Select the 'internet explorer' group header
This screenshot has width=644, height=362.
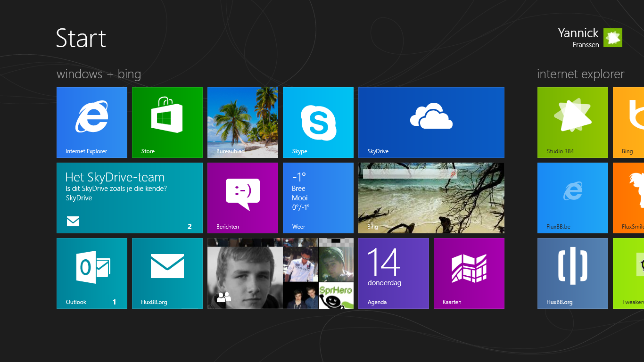(580, 74)
